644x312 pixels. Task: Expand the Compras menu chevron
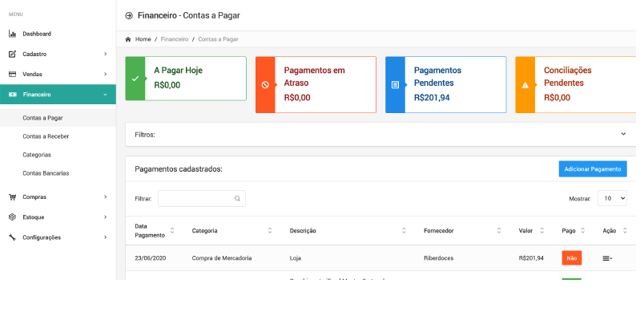(106, 197)
